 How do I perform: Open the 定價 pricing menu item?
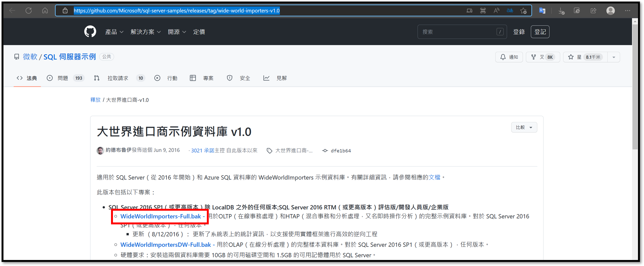click(x=199, y=32)
